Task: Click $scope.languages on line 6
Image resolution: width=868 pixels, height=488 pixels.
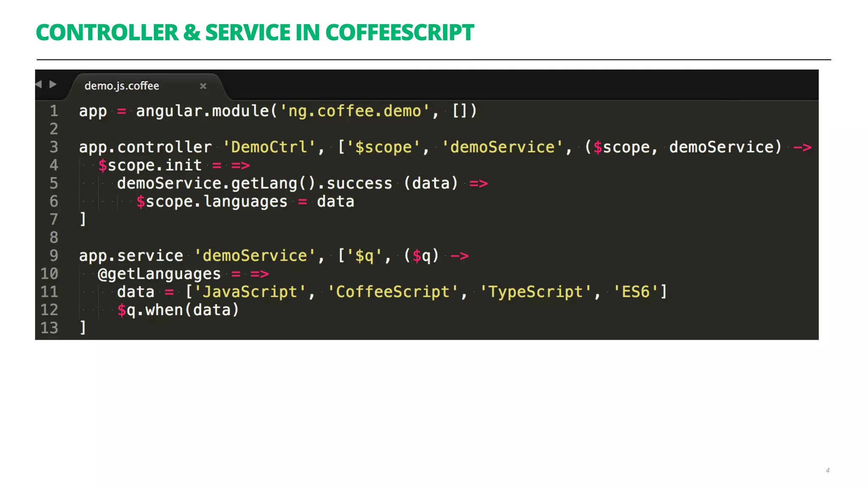Action: [x=212, y=202]
